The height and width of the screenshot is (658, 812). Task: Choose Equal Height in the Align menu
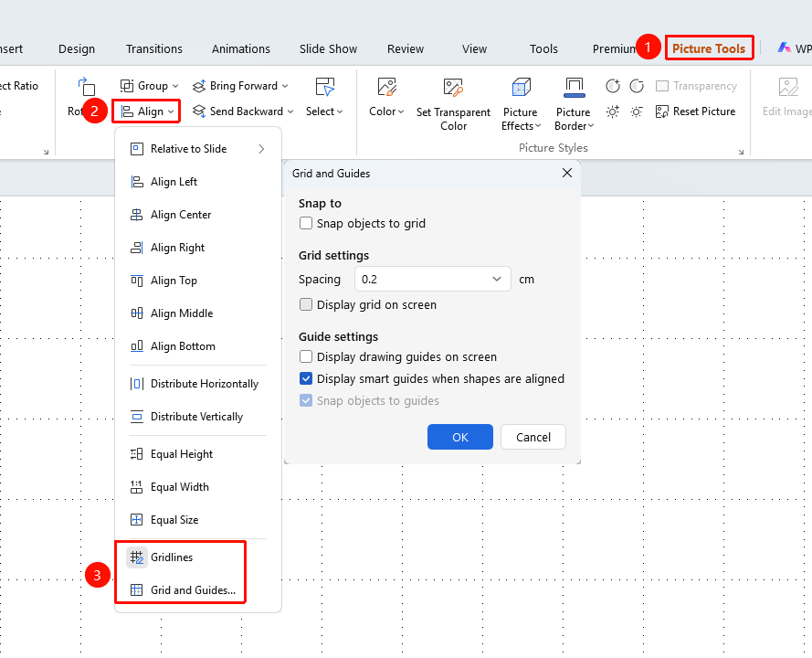pyautogui.click(x=198, y=454)
